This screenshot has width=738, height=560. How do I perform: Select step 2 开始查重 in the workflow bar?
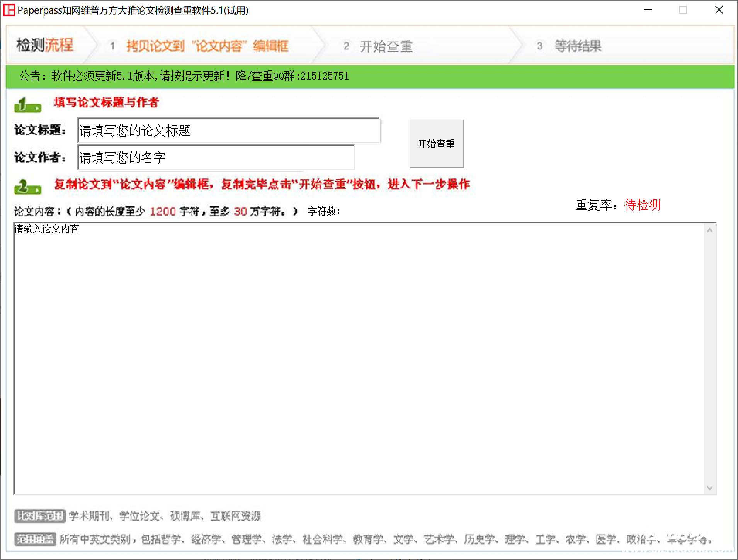click(x=379, y=46)
